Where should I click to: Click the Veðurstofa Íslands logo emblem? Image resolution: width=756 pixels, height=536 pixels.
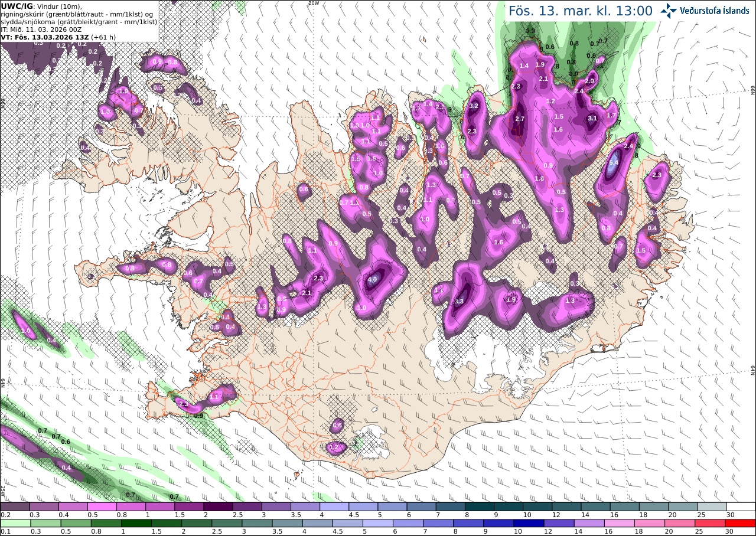click(x=669, y=10)
